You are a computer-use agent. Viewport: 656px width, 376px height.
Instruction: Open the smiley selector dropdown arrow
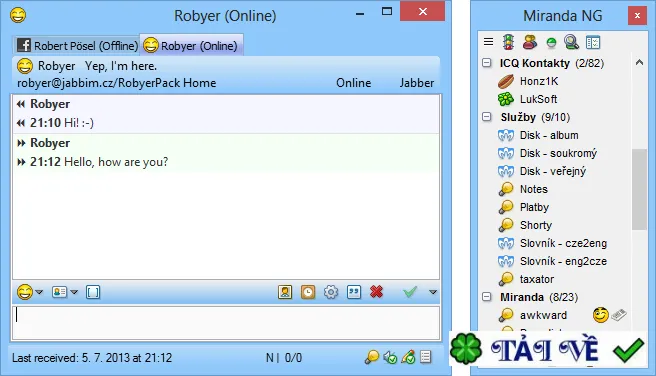[x=39, y=292]
